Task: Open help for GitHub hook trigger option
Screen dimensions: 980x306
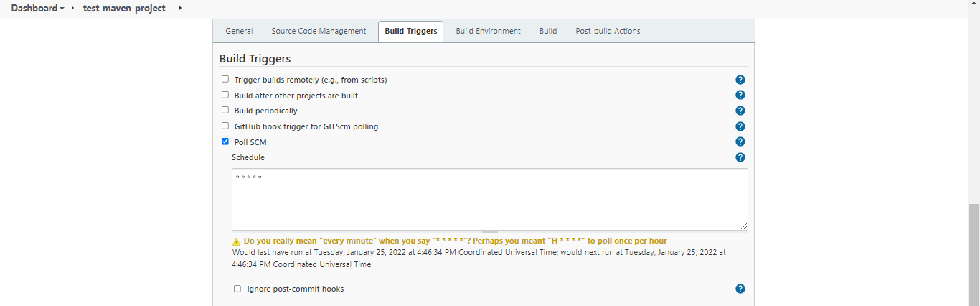Action: 740,126
